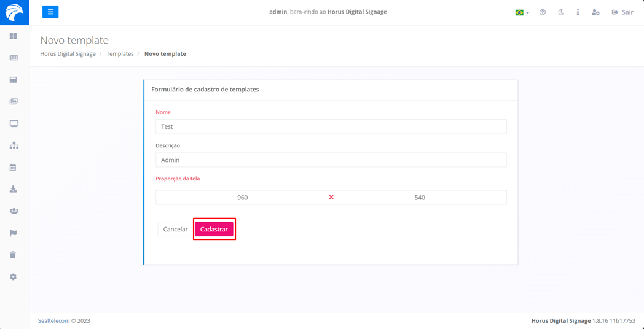
Task: Go to Templates in the breadcrumb
Action: pos(120,54)
